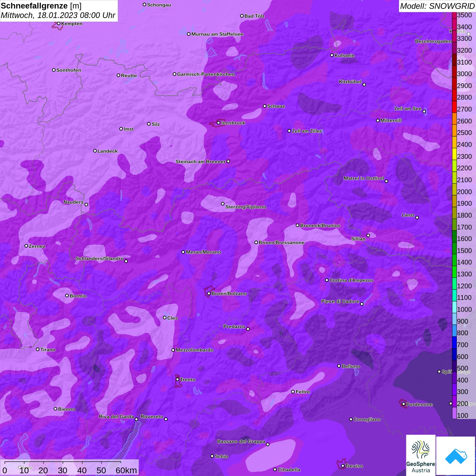This screenshot has width=476, height=476.
Task: Click the Trento city marker dot
Action: click(177, 379)
